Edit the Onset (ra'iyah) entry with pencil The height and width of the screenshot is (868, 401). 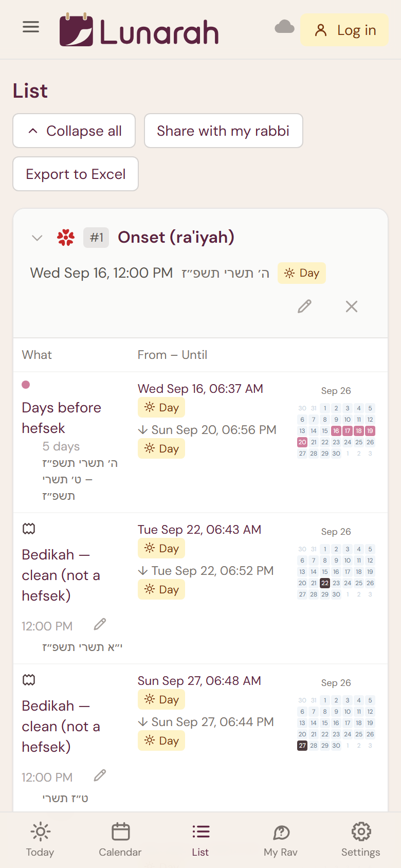(x=305, y=306)
